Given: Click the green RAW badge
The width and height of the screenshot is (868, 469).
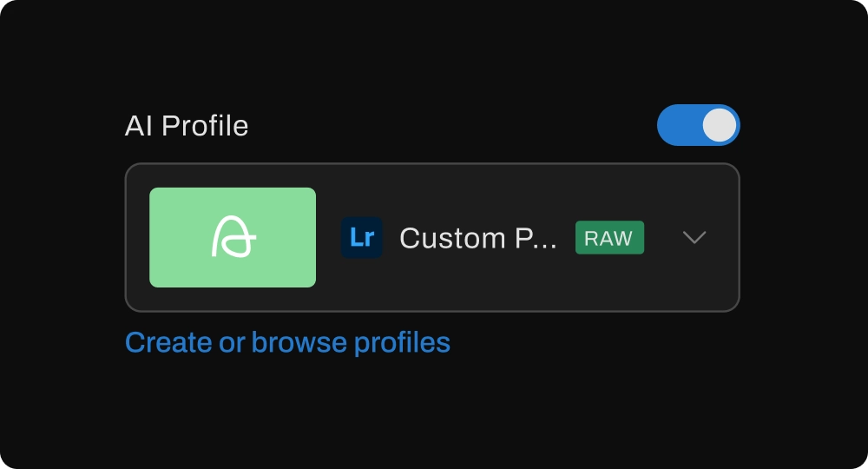Looking at the screenshot, I should click(609, 237).
